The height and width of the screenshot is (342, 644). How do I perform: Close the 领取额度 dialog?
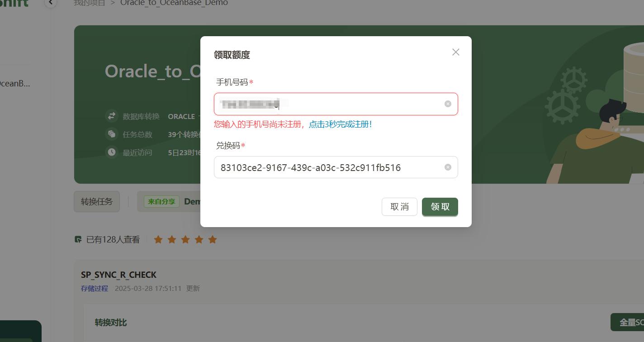click(455, 52)
